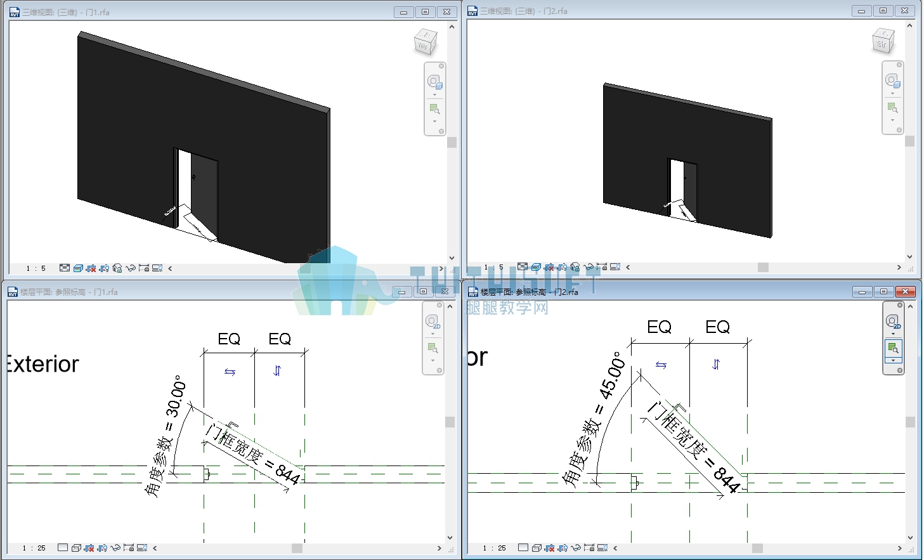Select 45.00° angle parameter dimension
The height and width of the screenshot is (560, 924).
(594, 421)
